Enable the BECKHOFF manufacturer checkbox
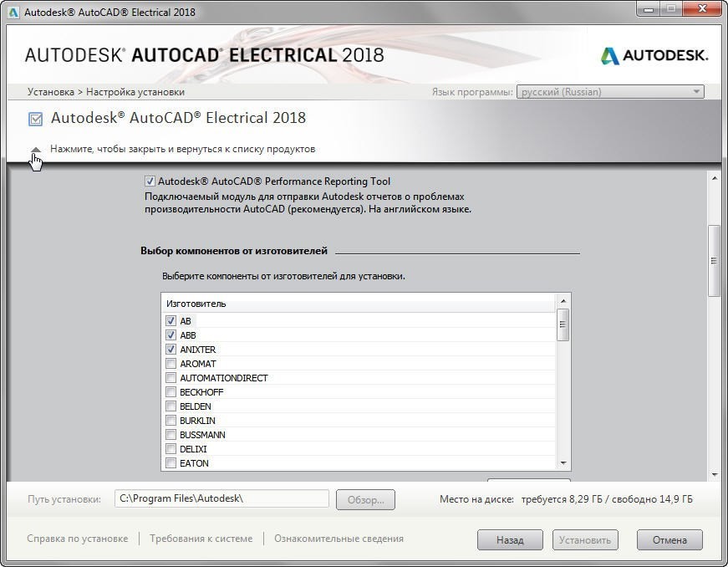The height and width of the screenshot is (567, 728). (171, 392)
